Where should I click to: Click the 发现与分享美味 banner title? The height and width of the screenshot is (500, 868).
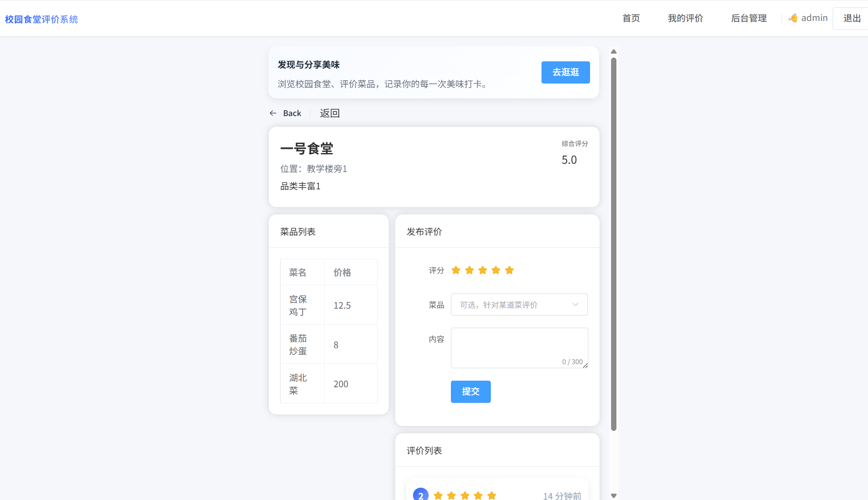308,65
